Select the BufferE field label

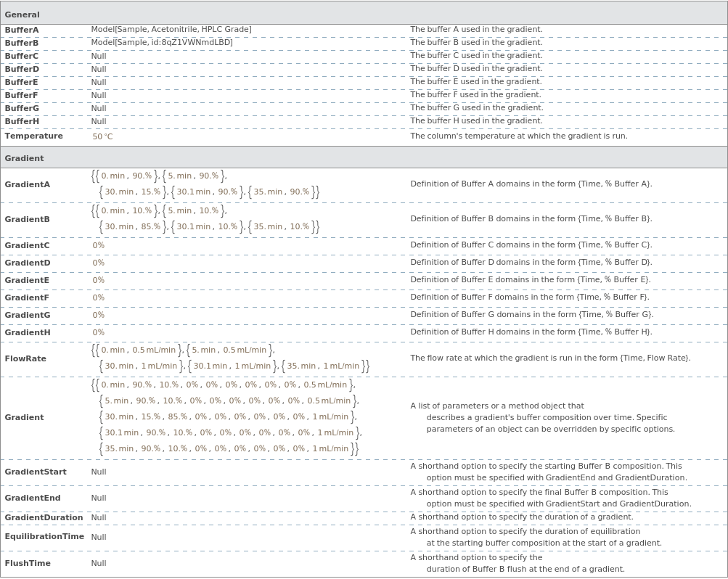(21, 83)
